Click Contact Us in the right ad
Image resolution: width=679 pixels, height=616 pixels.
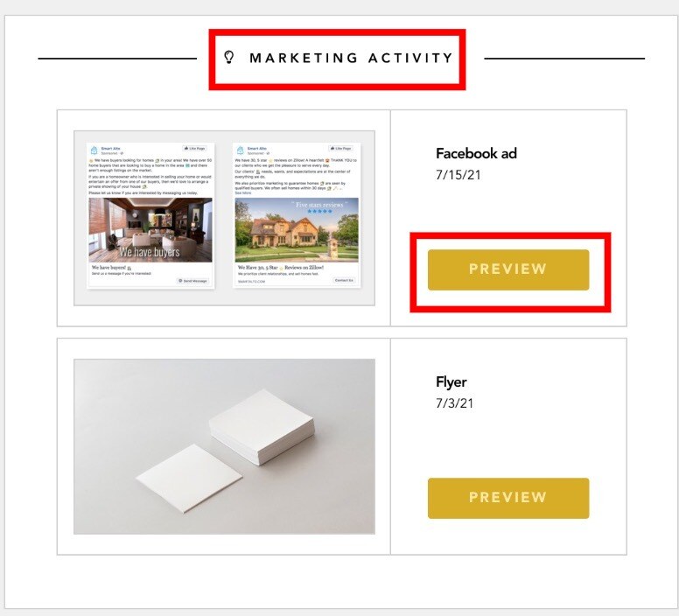(x=344, y=281)
